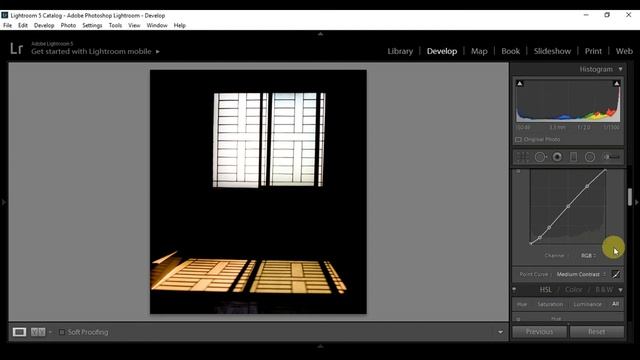This screenshot has width=640, height=360.
Task: Open the Edit menu
Action: [23, 25]
